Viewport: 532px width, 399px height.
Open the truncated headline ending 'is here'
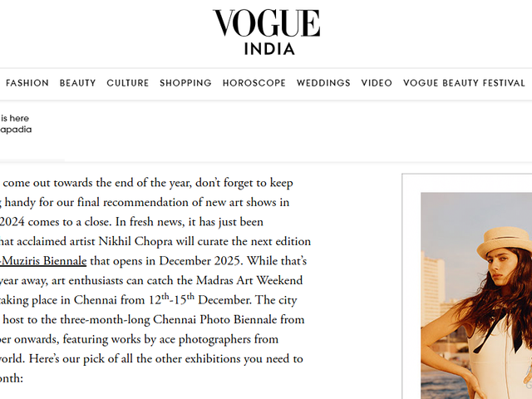click(x=15, y=118)
